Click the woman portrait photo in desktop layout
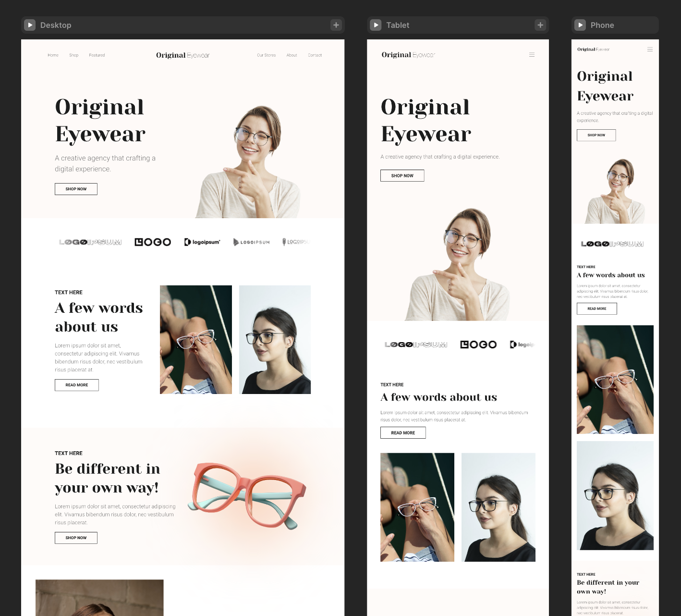 pos(275,339)
